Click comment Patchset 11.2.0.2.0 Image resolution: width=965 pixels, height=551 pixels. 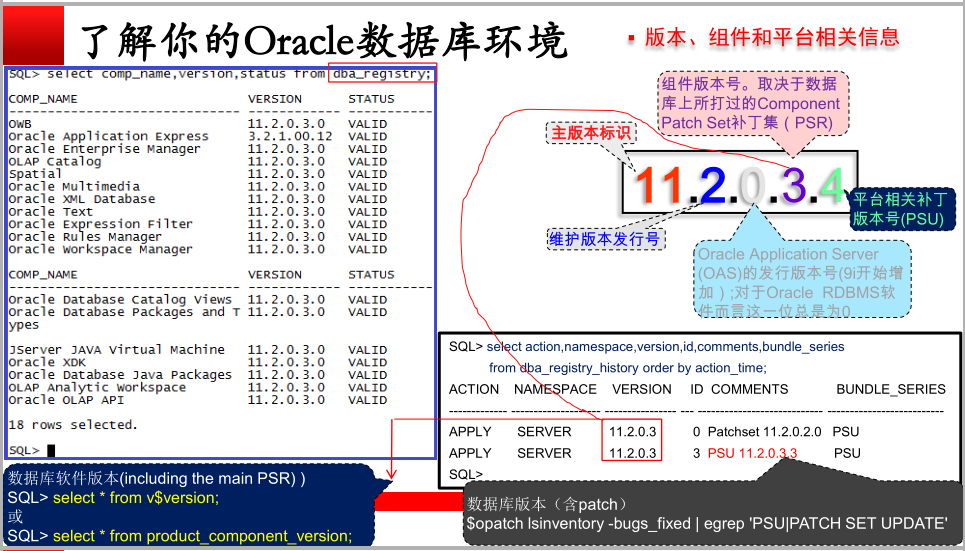coord(764,432)
